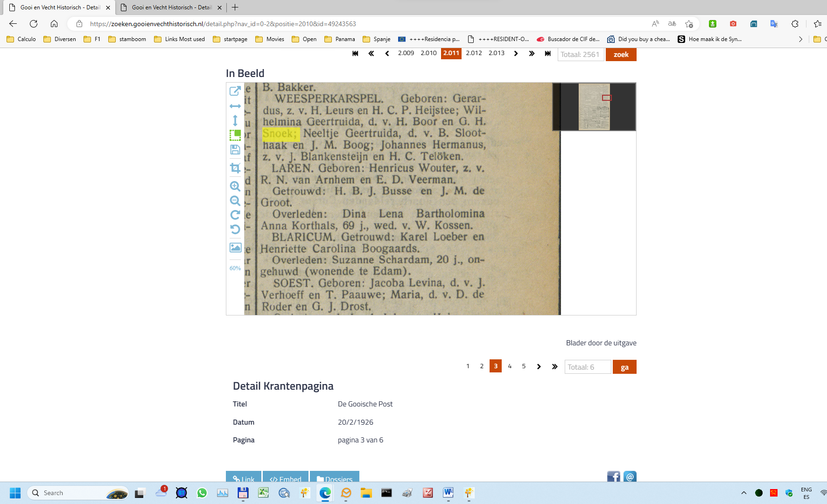Jump to the first search result
Viewport: 827px width, 504px height.
click(x=355, y=53)
